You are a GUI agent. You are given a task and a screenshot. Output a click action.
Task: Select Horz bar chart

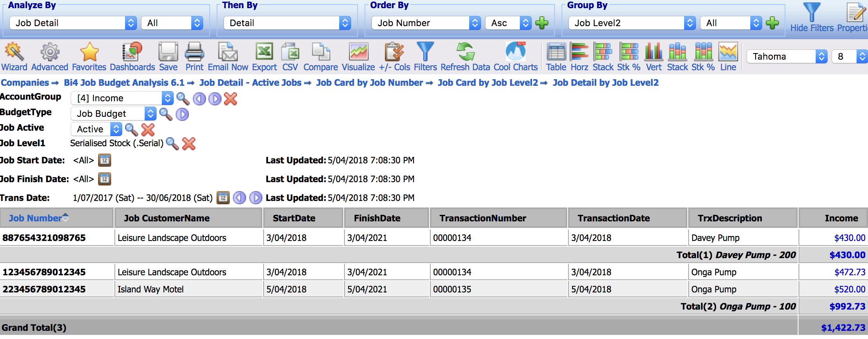coord(579,57)
